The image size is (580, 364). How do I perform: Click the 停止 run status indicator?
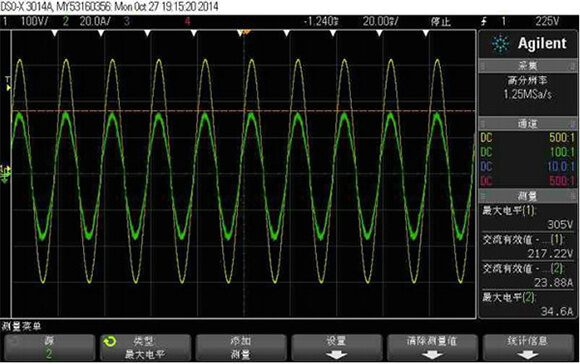point(440,22)
